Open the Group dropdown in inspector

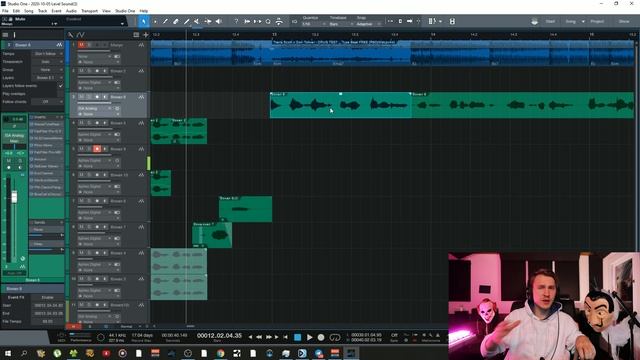(x=48, y=70)
